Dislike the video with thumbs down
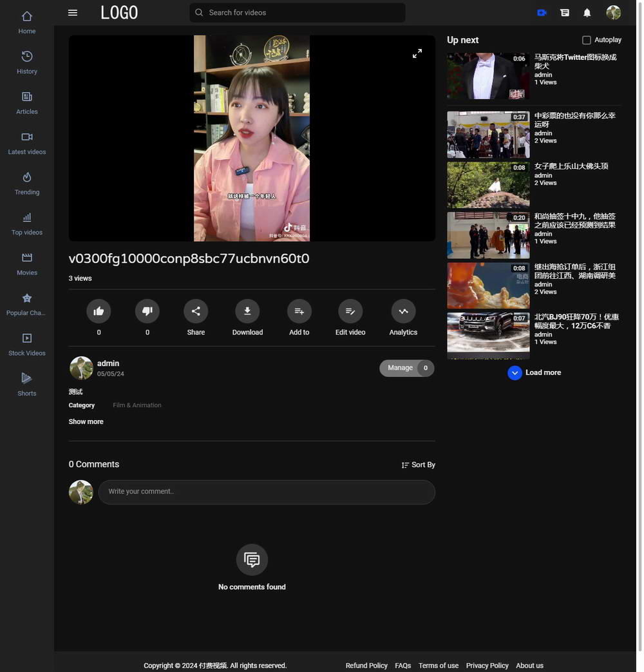Viewport: 644px width, 672px height. [147, 311]
